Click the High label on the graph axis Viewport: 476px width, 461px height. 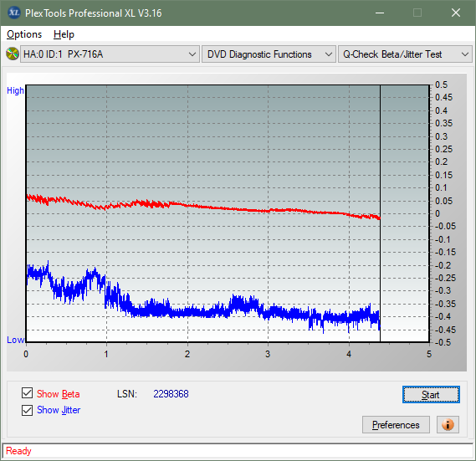(x=15, y=90)
